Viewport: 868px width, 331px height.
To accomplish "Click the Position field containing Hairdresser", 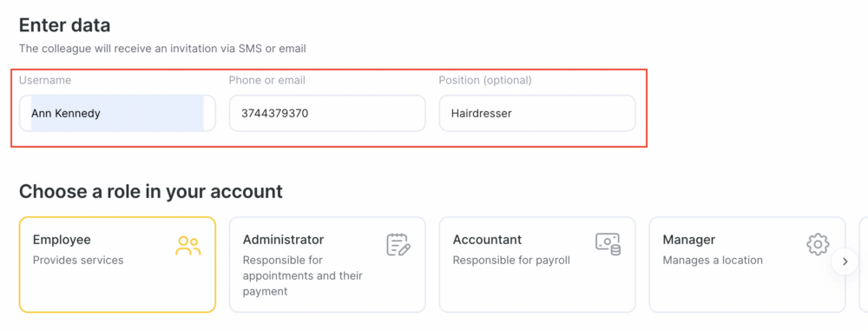I will (x=537, y=113).
